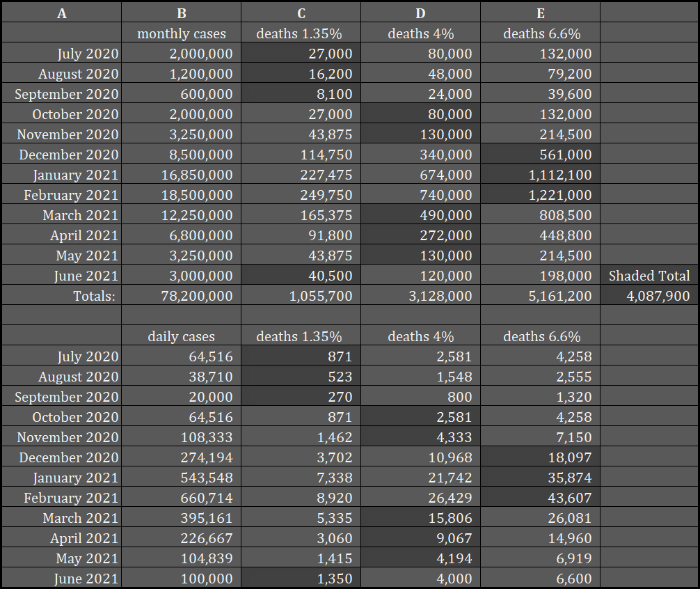Click the monthly cases total 78,200,000
Viewport: 700px width, 589px height.
[182, 296]
